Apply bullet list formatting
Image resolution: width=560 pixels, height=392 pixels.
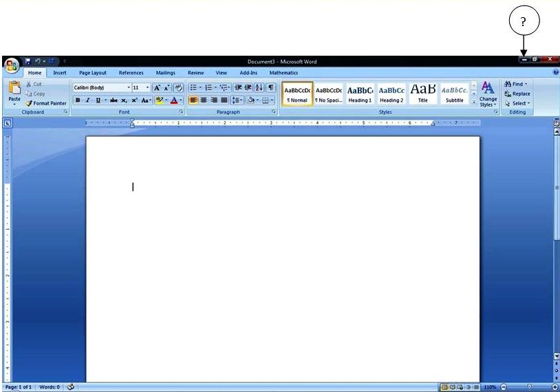(x=194, y=88)
